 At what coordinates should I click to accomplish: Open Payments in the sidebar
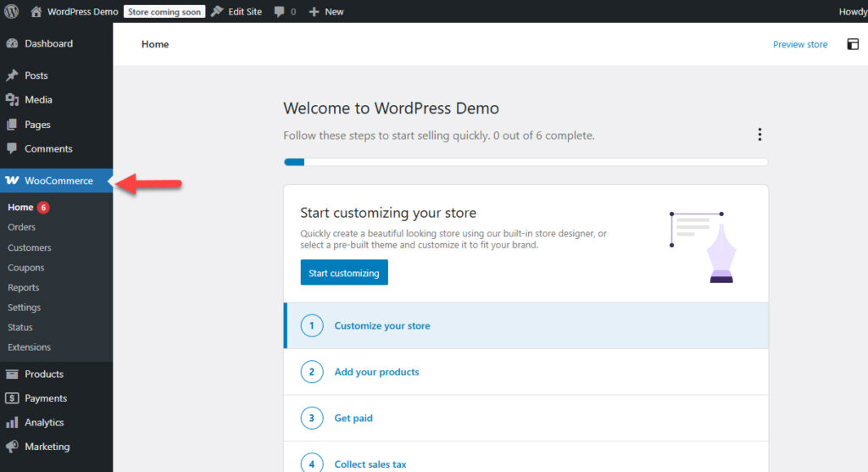(46, 397)
